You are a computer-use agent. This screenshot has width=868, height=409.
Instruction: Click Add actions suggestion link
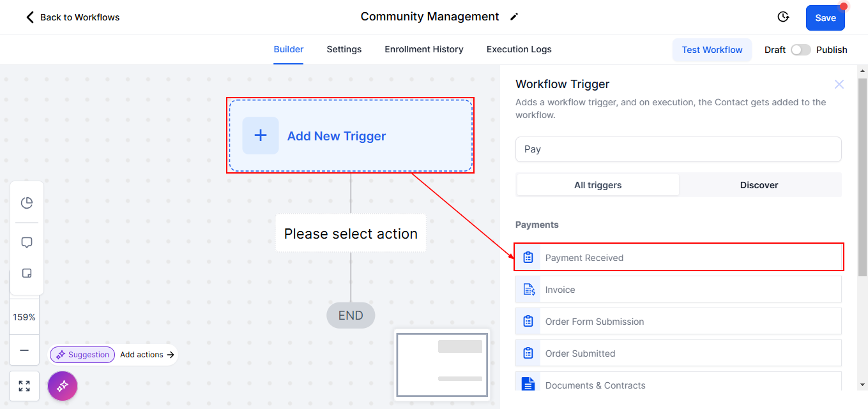148,355
